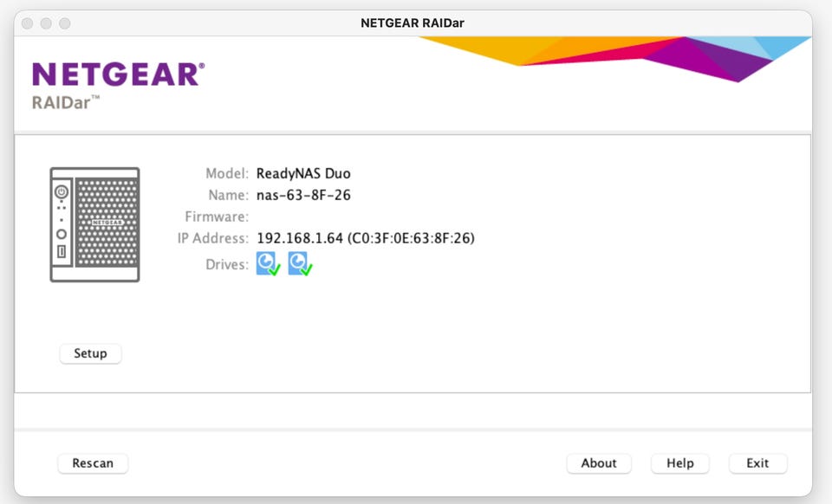
Task: Open Help
Action: (x=679, y=463)
